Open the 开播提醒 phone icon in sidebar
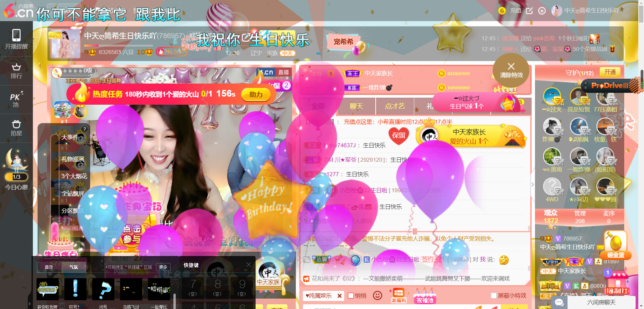The height and width of the screenshot is (309, 644). point(16,39)
